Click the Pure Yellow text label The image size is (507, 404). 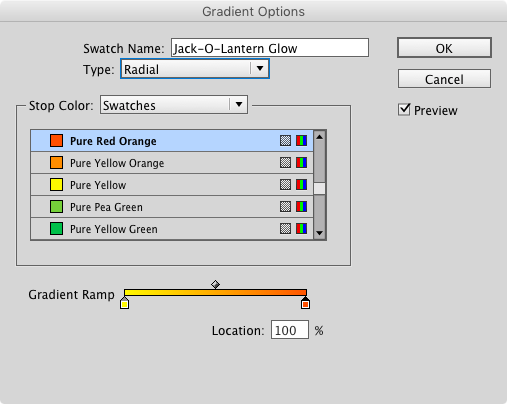pos(98,185)
